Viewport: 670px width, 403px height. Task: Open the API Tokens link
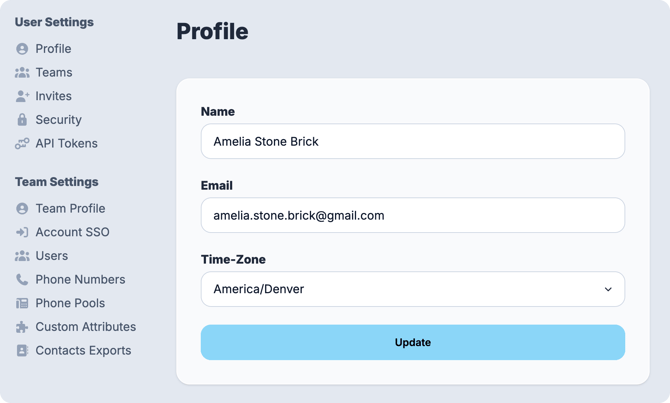[x=66, y=144]
